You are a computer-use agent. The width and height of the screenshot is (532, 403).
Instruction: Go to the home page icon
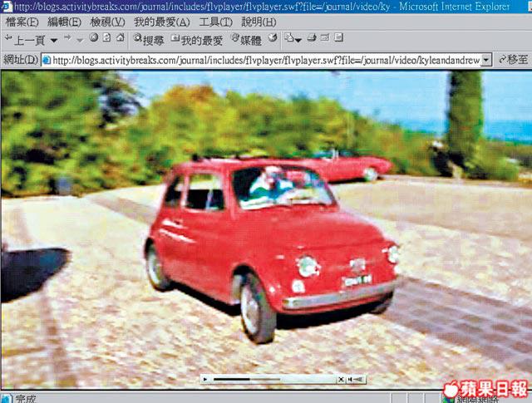click(x=120, y=37)
